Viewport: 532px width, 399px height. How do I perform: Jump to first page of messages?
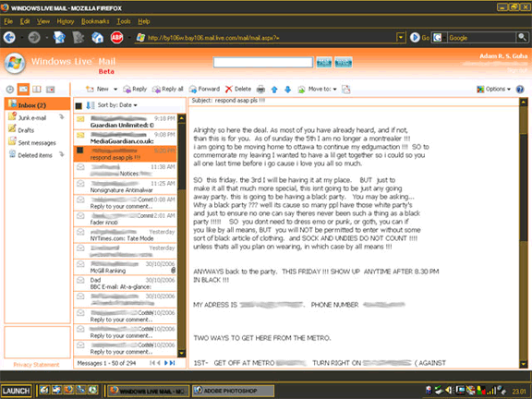tap(151, 363)
